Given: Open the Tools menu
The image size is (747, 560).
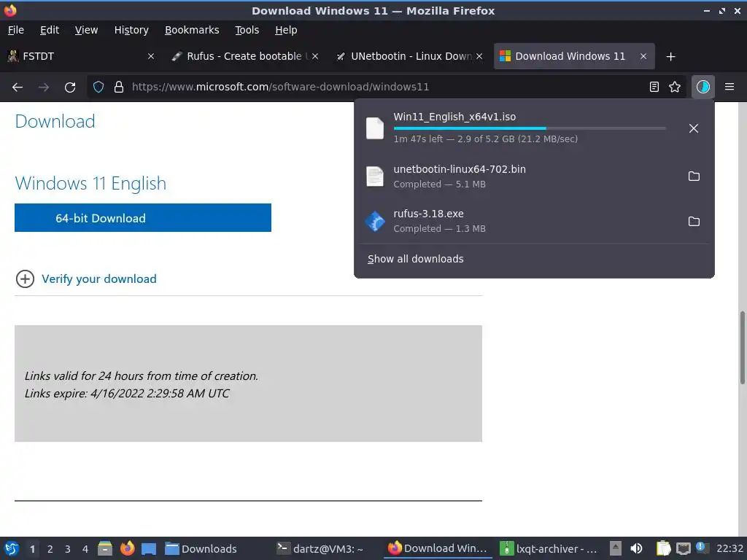Looking at the screenshot, I should [x=247, y=30].
